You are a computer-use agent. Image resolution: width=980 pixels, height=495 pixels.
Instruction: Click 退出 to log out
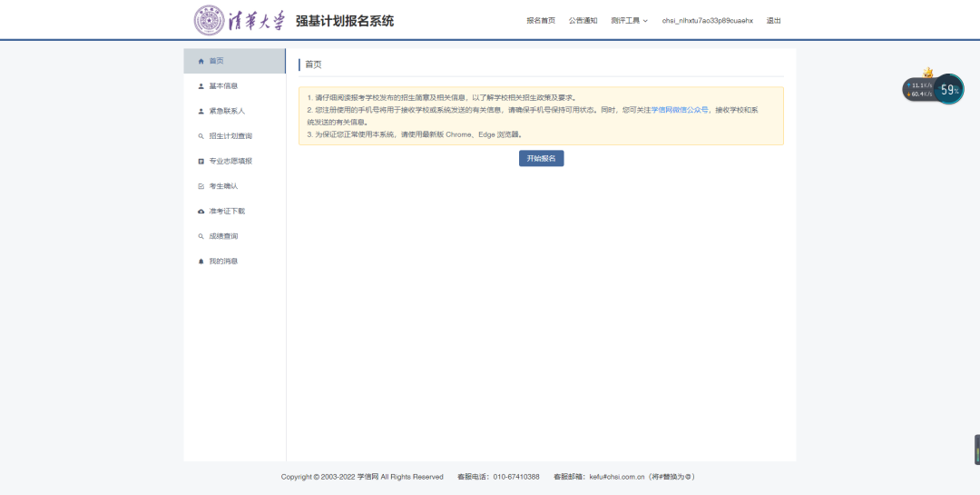774,21
